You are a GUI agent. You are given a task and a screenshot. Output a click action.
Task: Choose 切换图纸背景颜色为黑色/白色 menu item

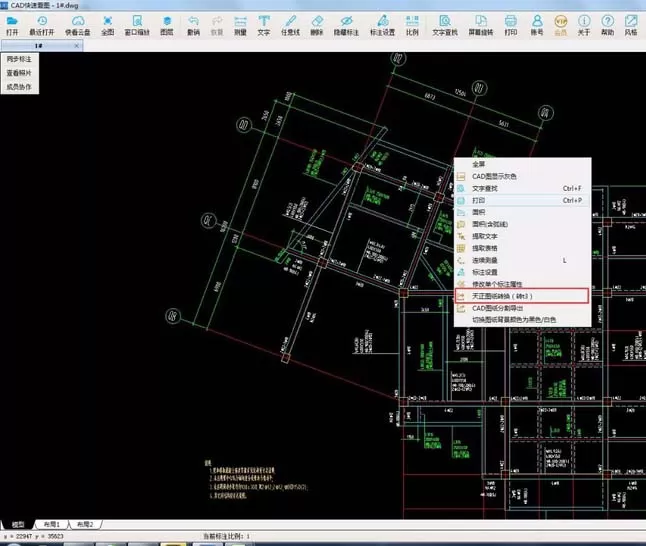(522, 320)
